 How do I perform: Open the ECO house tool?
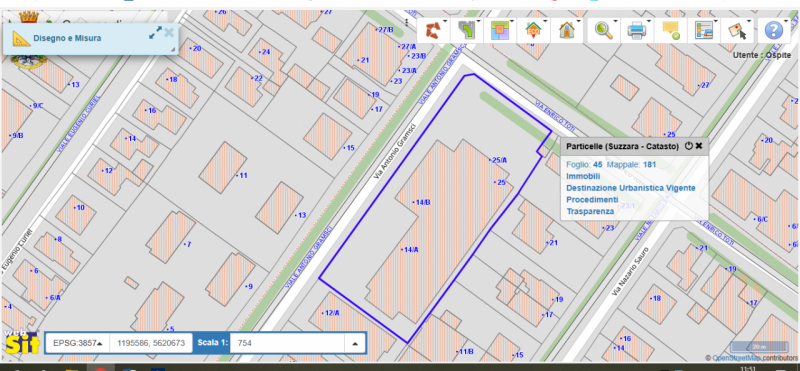pos(533,31)
